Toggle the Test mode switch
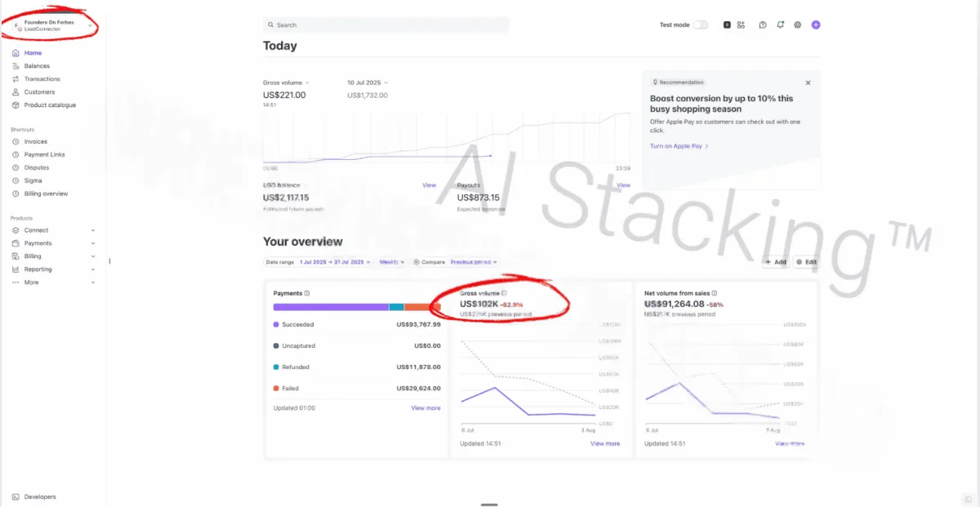Screen dimensions: 980x507 (701, 25)
